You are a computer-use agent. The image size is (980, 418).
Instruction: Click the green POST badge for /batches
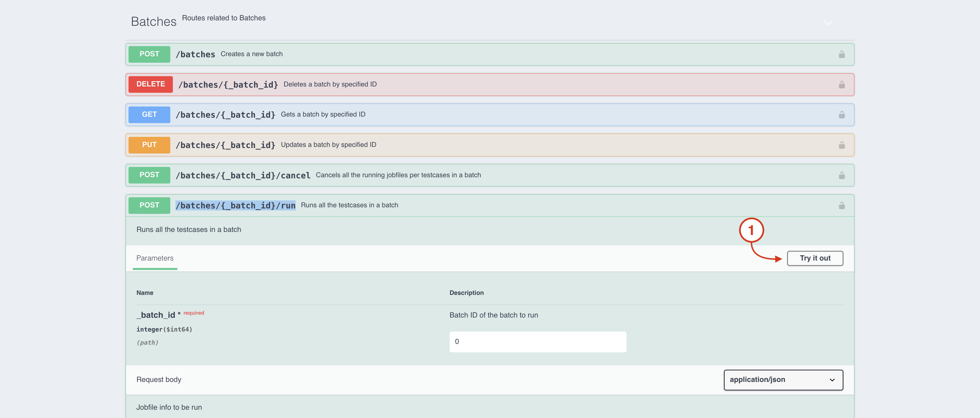coord(149,54)
